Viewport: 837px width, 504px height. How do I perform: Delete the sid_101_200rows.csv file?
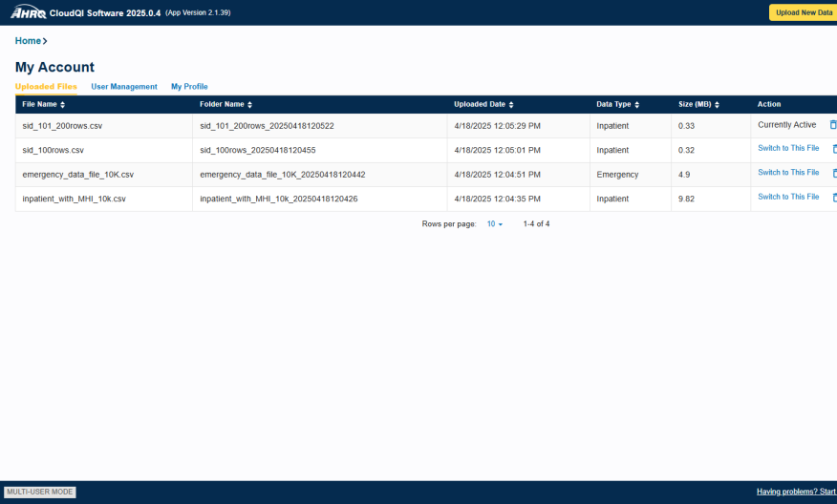(x=832, y=125)
